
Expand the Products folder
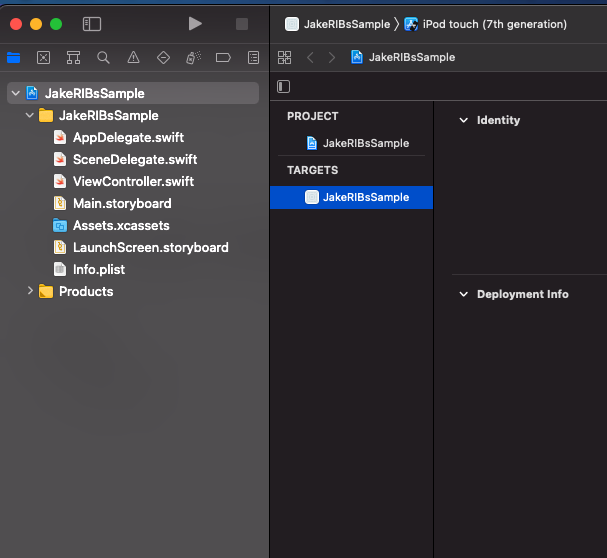pyautogui.click(x=30, y=291)
